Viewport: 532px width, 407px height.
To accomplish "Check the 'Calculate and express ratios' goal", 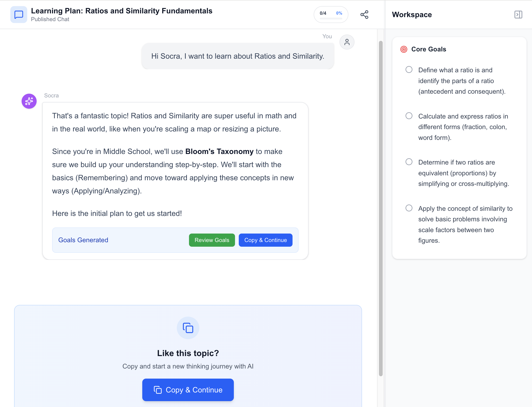I will pyautogui.click(x=409, y=116).
